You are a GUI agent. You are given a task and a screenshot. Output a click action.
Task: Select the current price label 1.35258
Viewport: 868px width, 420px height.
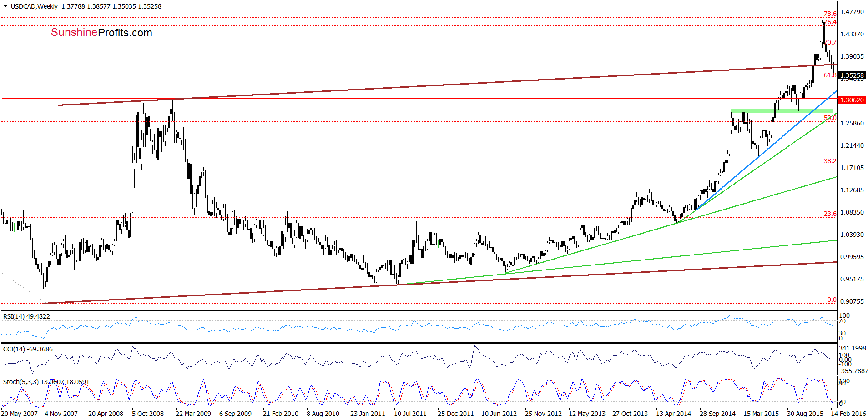tap(852, 75)
